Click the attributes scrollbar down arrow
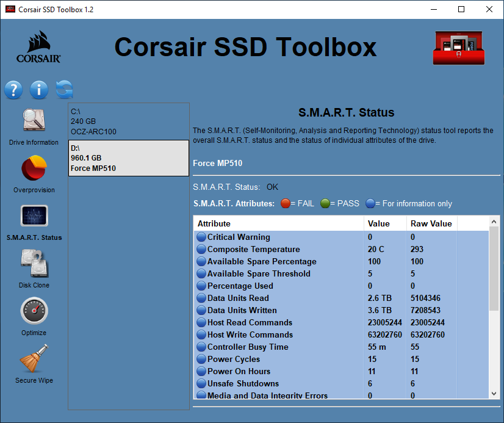 point(494,393)
